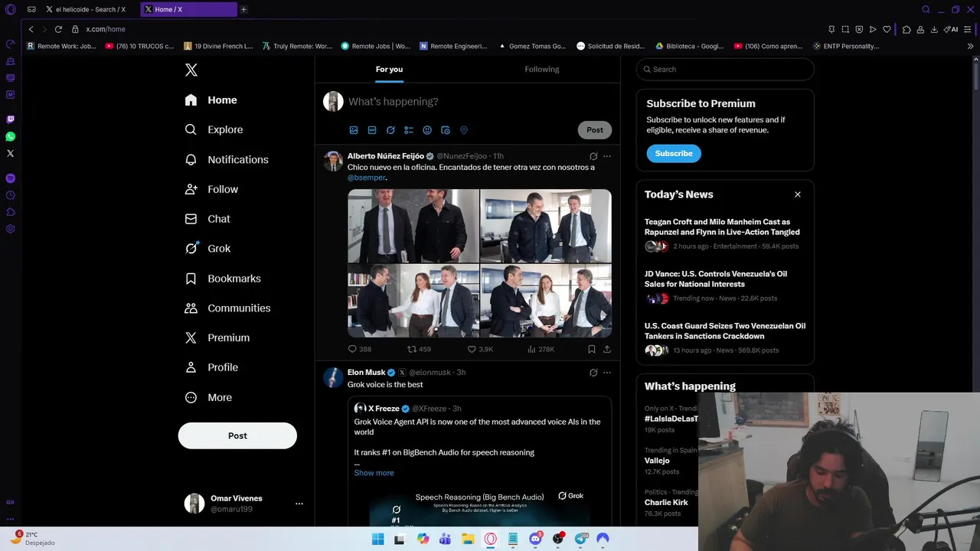
Task: Open the weather widget showing 21°C
Action: click(32, 539)
